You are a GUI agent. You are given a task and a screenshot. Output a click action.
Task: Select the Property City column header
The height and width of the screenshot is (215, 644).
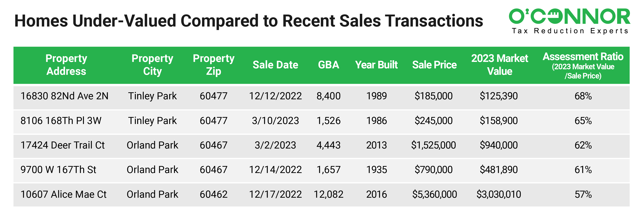[x=152, y=65]
